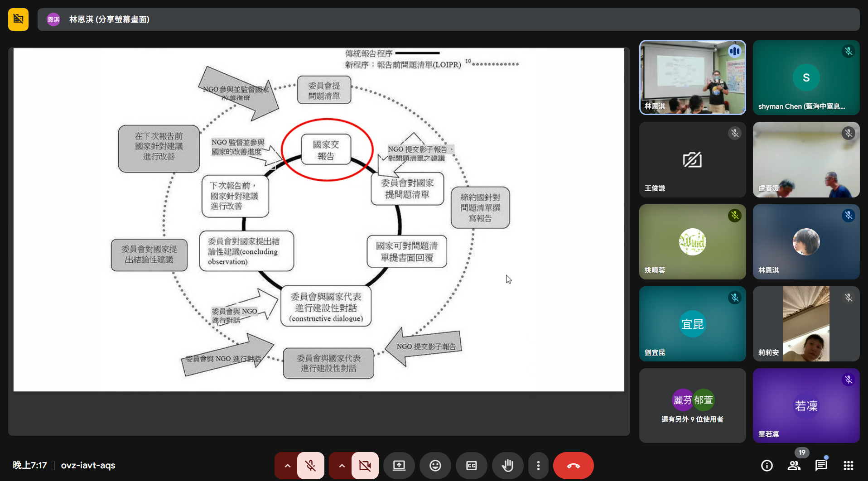The image size is (868, 481).
Task: Click the shared screen presentation slide
Action: 318,219
